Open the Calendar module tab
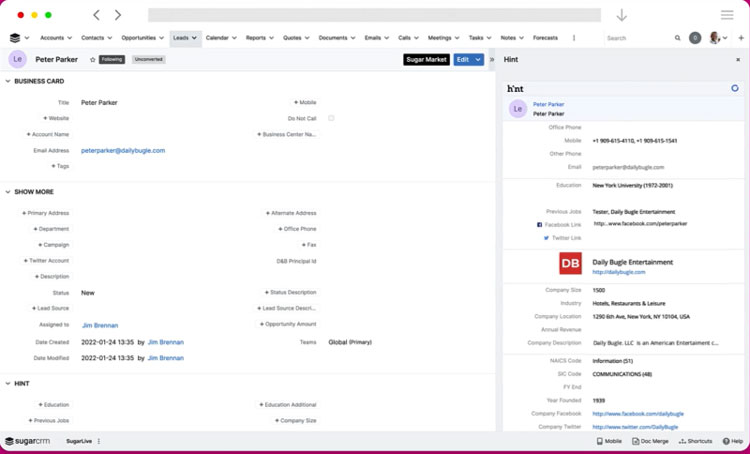Screen dimensions: 750x454 click(x=217, y=38)
